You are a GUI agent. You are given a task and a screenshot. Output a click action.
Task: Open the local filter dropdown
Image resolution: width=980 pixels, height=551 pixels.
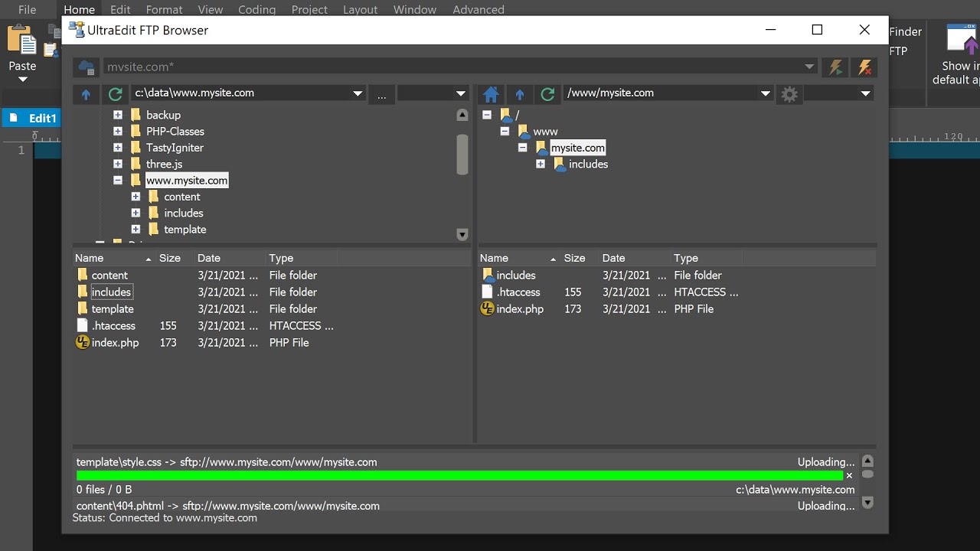point(461,93)
